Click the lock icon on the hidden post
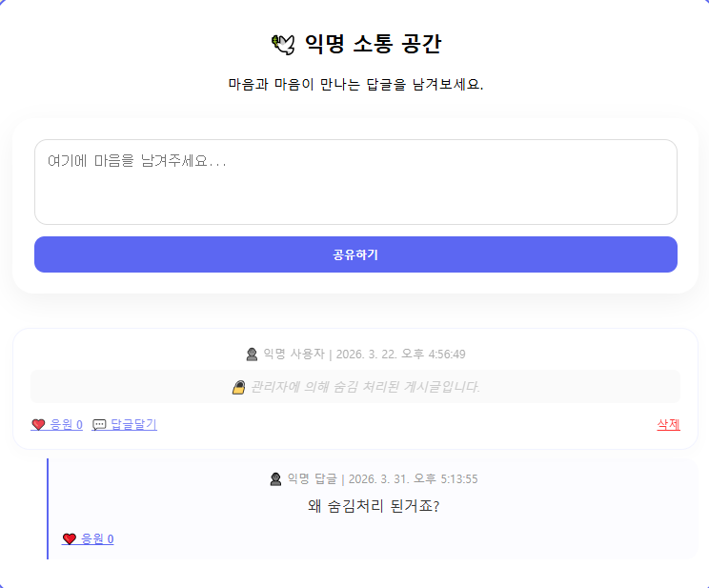The height and width of the screenshot is (588, 709). [239, 387]
